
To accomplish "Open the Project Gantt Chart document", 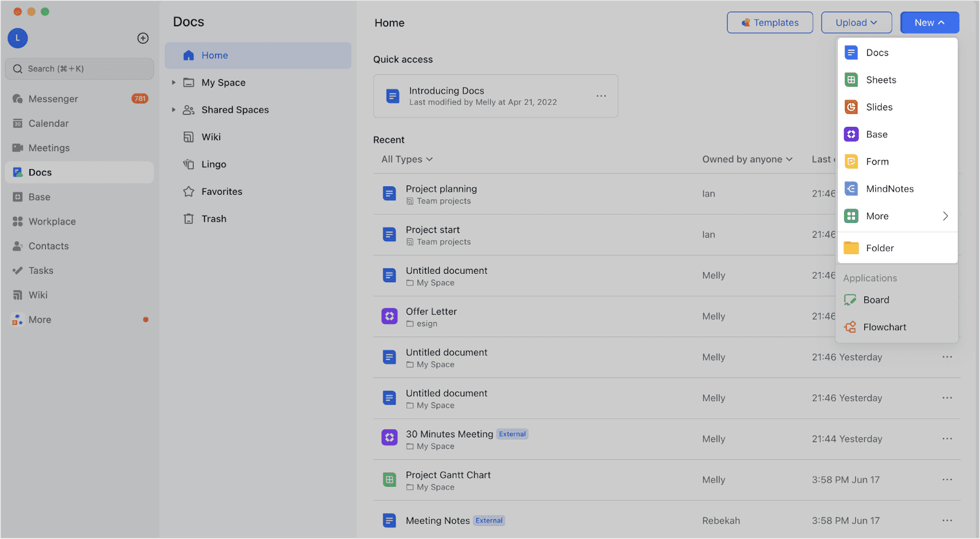I will tap(448, 475).
